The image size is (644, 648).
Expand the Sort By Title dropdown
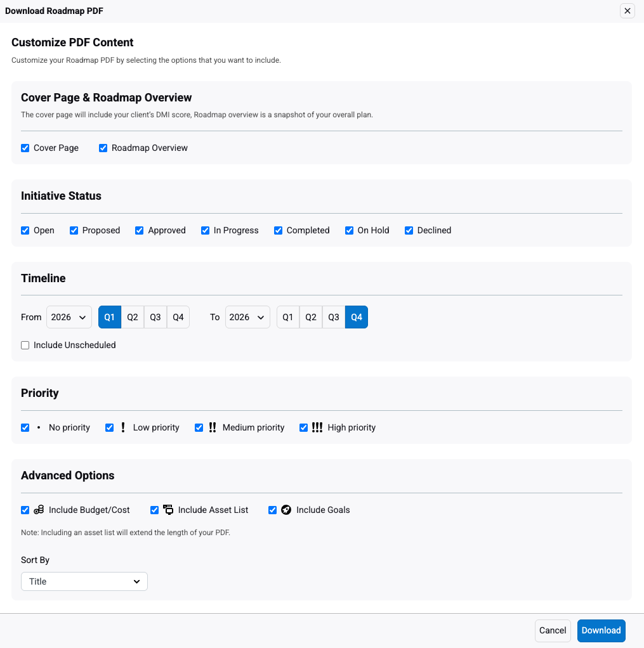[x=84, y=581]
